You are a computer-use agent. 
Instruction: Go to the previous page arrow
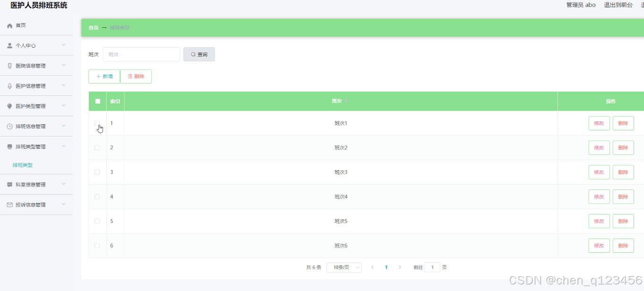pos(372,267)
